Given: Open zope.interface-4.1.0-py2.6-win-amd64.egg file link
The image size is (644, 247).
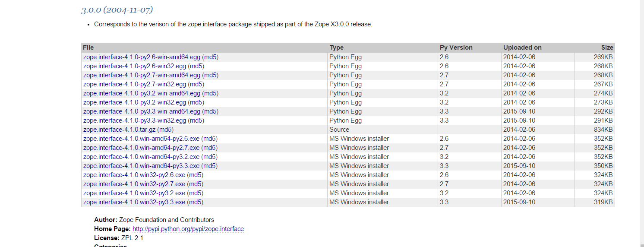Looking at the screenshot, I should (x=142, y=57).
